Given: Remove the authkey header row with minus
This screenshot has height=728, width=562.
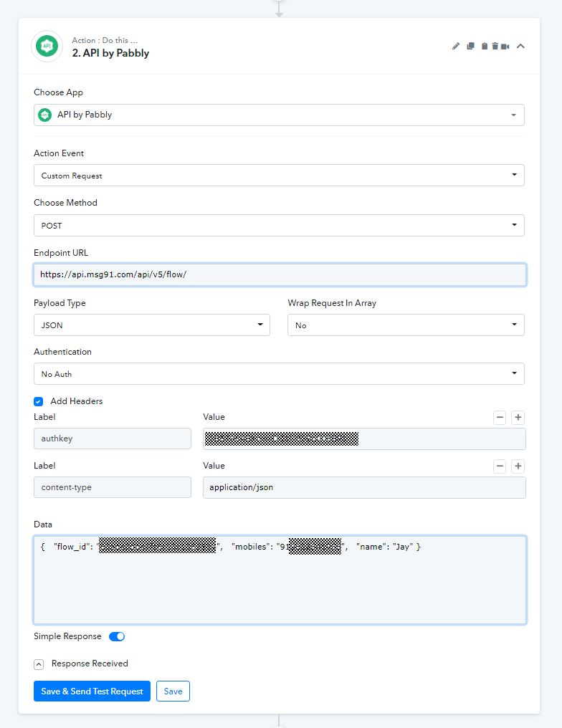Looking at the screenshot, I should [500, 418].
